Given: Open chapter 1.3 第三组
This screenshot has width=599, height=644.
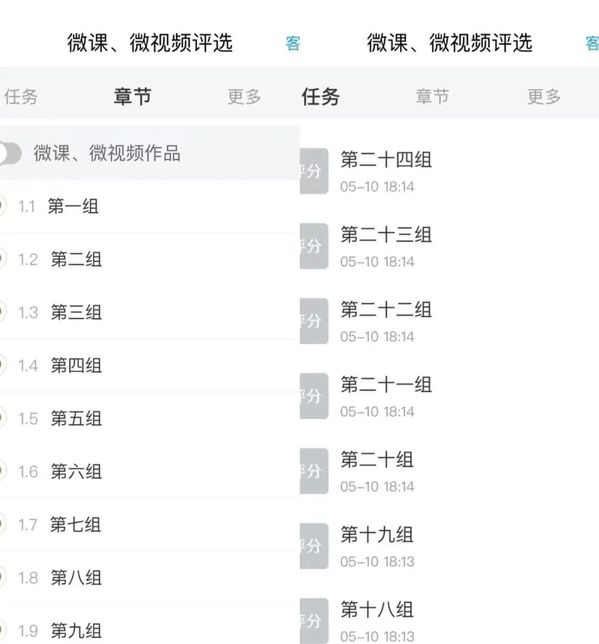Looking at the screenshot, I should coord(150,313).
